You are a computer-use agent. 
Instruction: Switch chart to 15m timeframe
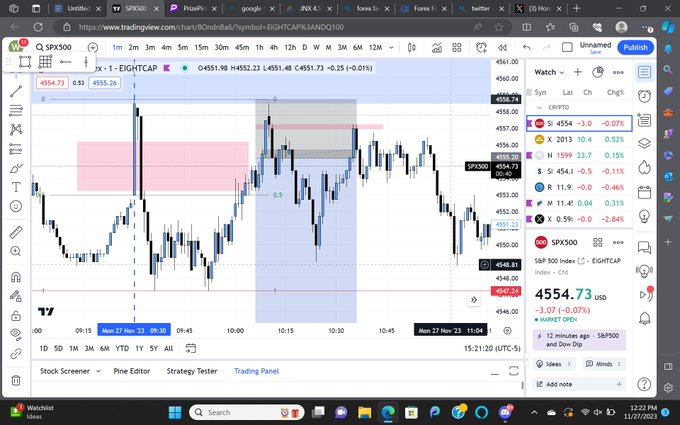[201, 47]
